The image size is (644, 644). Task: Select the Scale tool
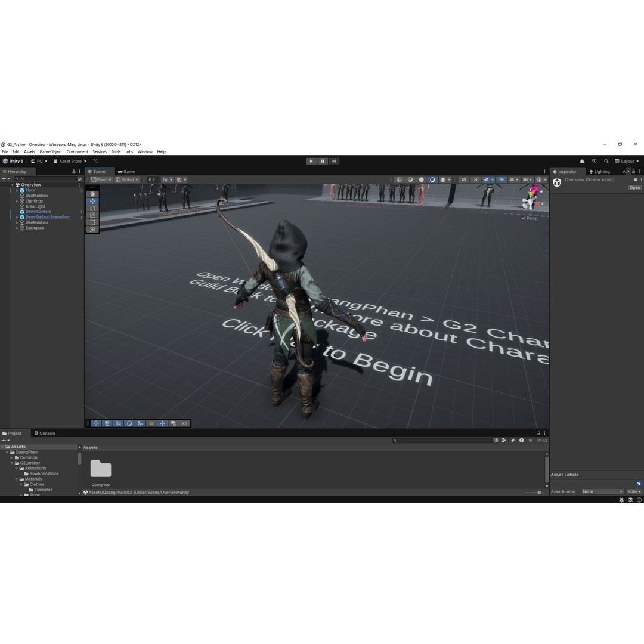(x=92, y=215)
